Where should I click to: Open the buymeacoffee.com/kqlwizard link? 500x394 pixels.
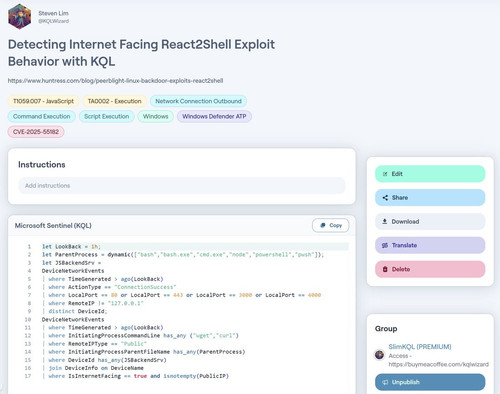[x=438, y=364]
